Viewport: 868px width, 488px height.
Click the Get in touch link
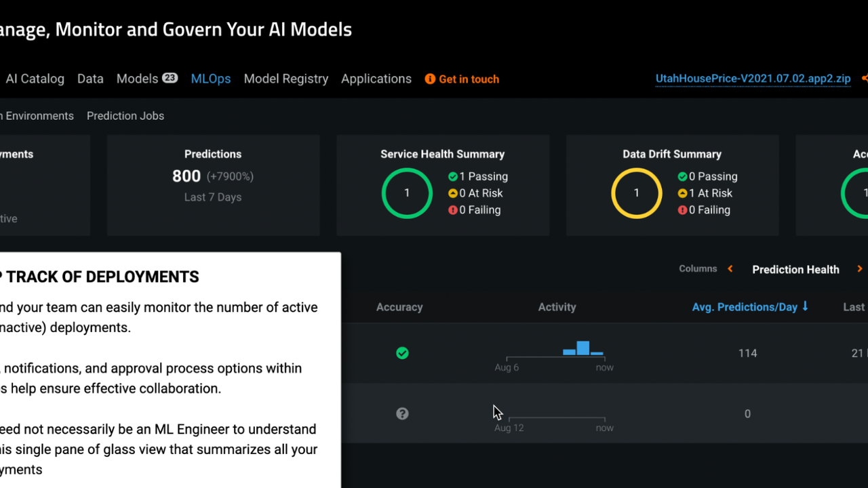click(x=469, y=79)
